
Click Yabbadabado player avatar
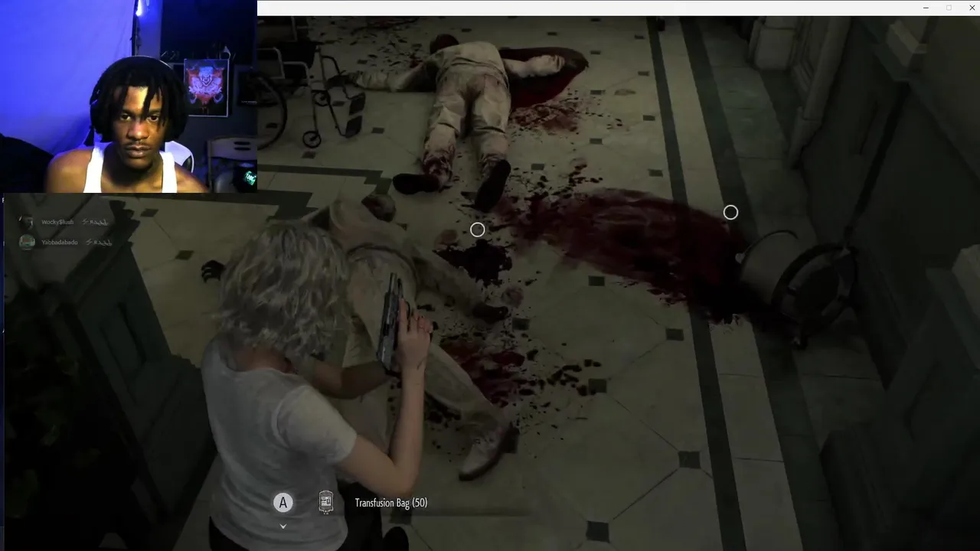tap(27, 242)
